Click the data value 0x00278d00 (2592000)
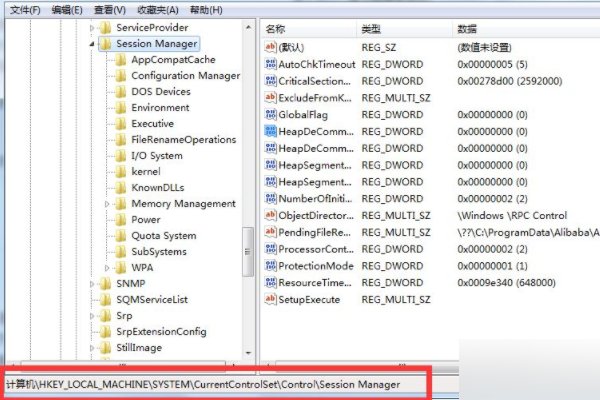The image size is (600, 400). point(510,81)
